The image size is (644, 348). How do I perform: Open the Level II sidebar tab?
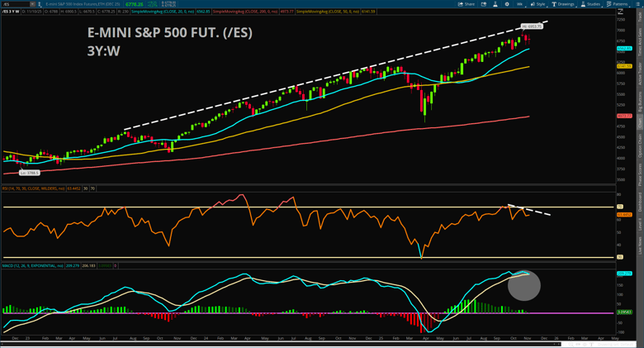pyautogui.click(x=640, y=224)
